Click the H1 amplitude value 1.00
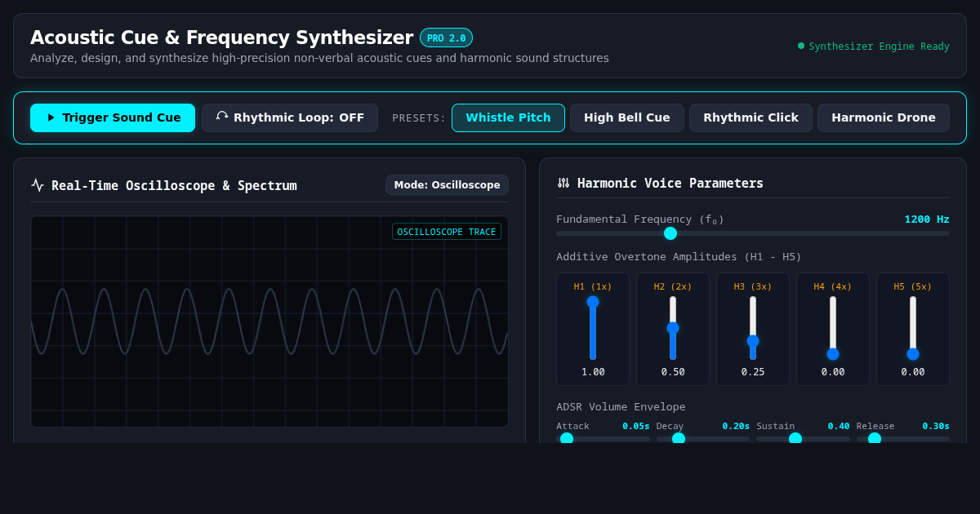 click(x=593, y=372)
